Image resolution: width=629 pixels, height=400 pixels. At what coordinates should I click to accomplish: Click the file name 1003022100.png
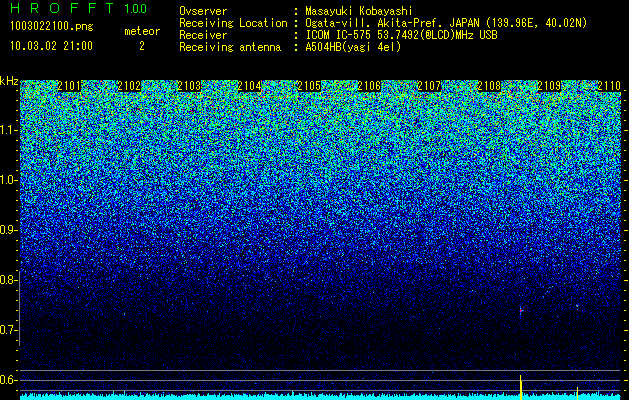pyautogui.click(x=52, y=27)
